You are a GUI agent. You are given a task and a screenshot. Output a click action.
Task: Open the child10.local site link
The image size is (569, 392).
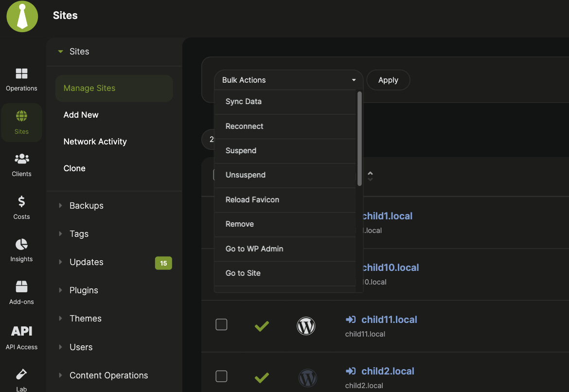[391, 267]
